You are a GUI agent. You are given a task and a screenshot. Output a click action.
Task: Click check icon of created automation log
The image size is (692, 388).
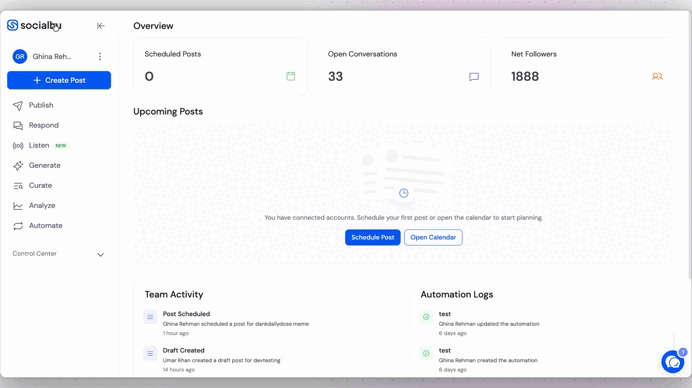point(426,354)
